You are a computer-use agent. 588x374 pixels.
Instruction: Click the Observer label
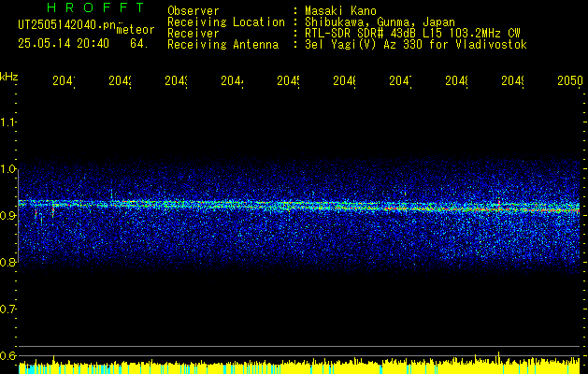click(x=194, y=11)
